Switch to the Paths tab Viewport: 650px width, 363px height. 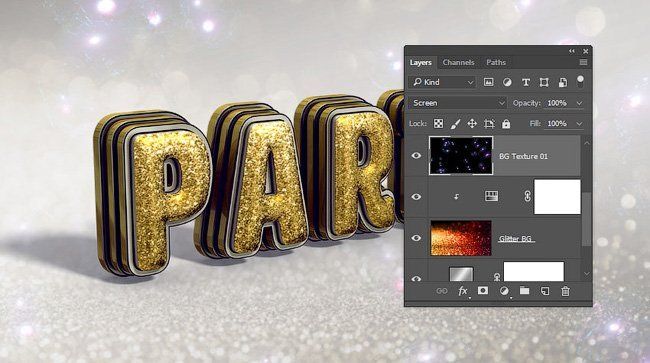click(x=496, y=63)
